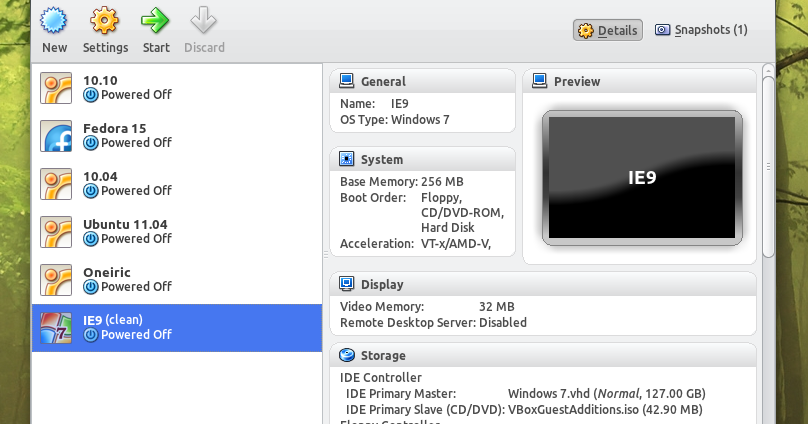Click the Preview section monitor icon
This screenshot has width=808, height=424.
(x=540, y=81)
